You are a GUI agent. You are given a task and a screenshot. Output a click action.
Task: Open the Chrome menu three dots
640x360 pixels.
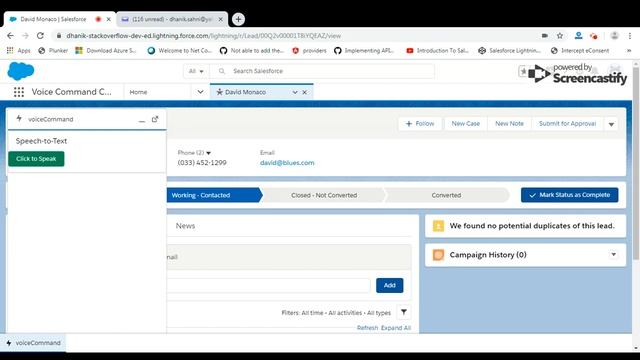click(630, 36)
